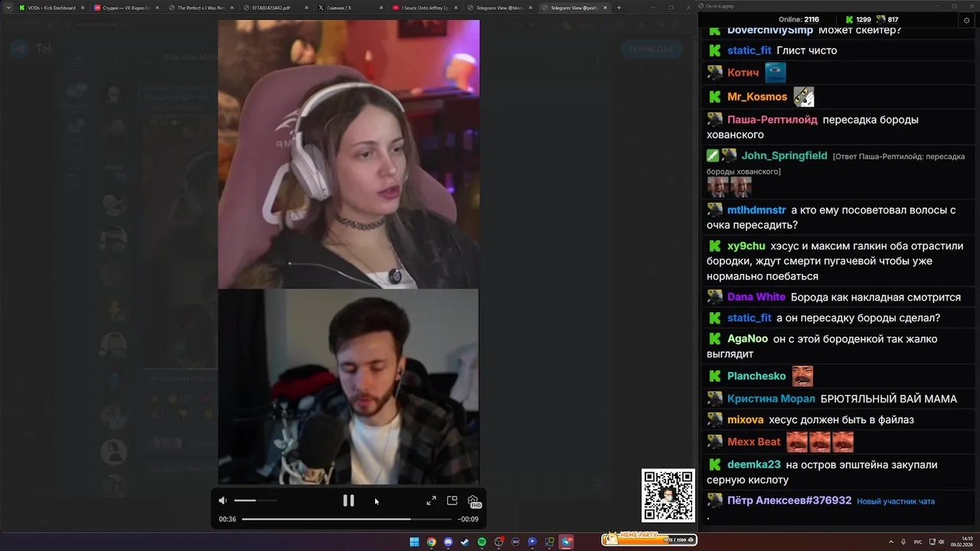The width and height of the screenshot is (980, 551).
Task: Open active Telegram app on taskbar
Action: tap(567, 542)
